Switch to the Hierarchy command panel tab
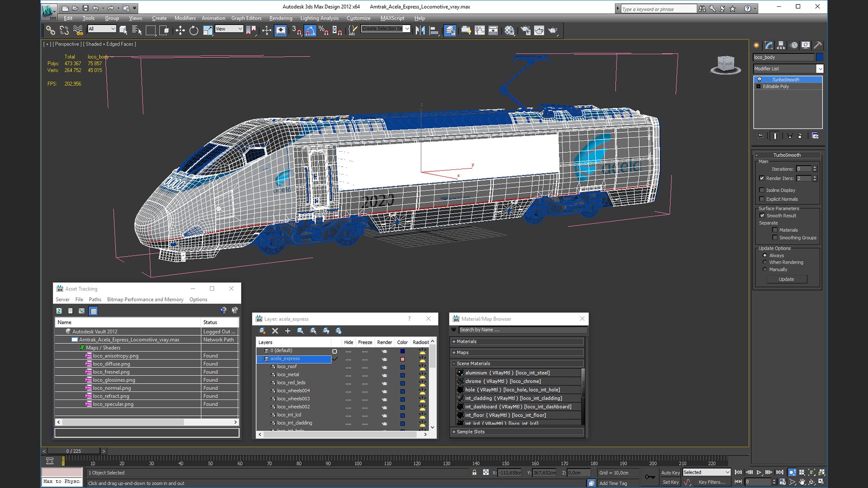868x488 pixels. [781, 45]
